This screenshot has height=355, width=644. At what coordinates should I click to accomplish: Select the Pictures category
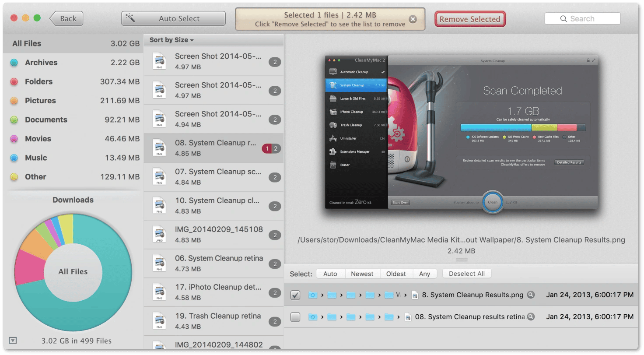(x=73, y=101)
